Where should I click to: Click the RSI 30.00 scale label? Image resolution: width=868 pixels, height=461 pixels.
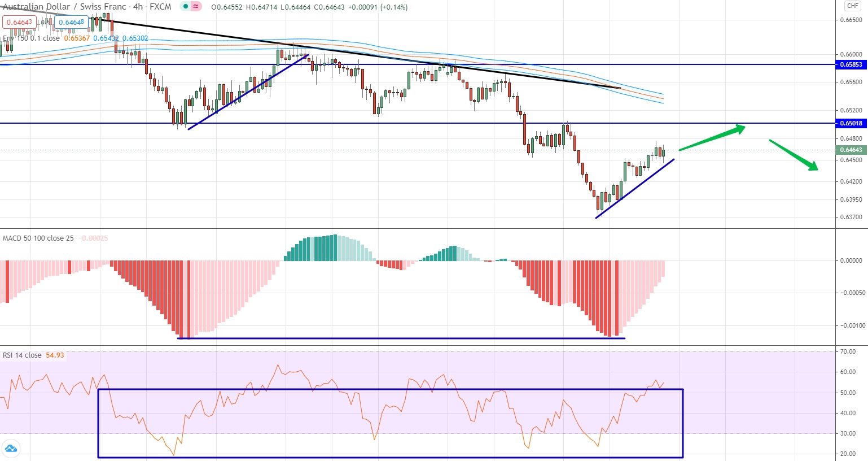click(x=848, y=433)
